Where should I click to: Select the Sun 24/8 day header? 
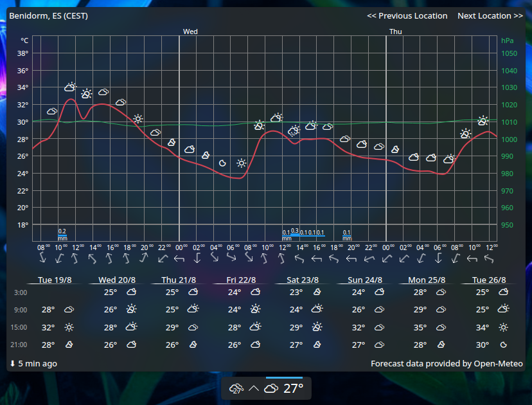click(x=364, y=280)
